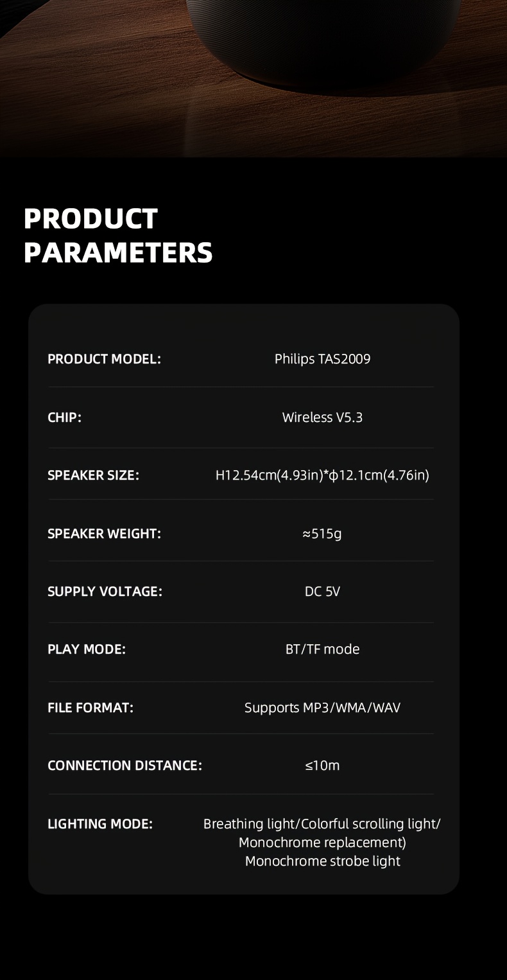Click the ≤10m distance value
The image size is (507, 980).
pos(322,766)
